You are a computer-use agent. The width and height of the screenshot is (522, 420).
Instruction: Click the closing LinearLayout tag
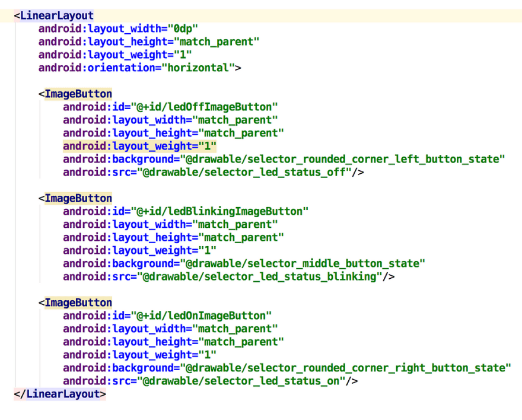(x=60, y=394)
